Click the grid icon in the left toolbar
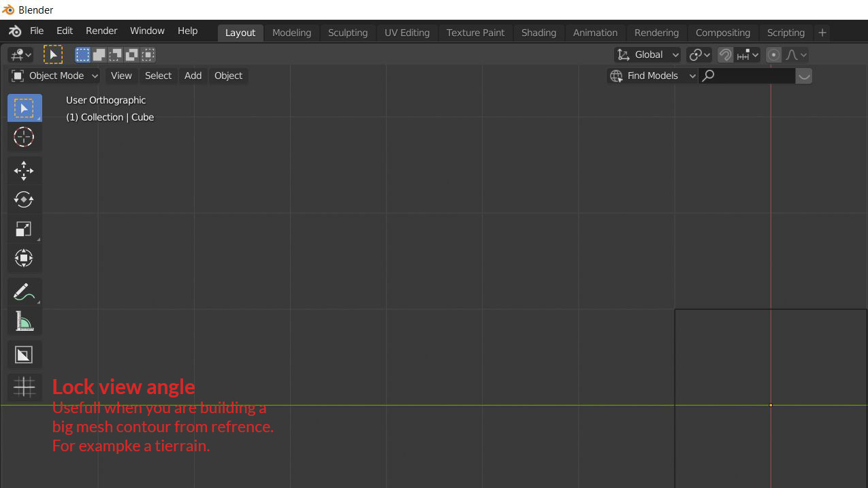Image resolution: width=868 pixels, height=488 pixels. point(25,387)
